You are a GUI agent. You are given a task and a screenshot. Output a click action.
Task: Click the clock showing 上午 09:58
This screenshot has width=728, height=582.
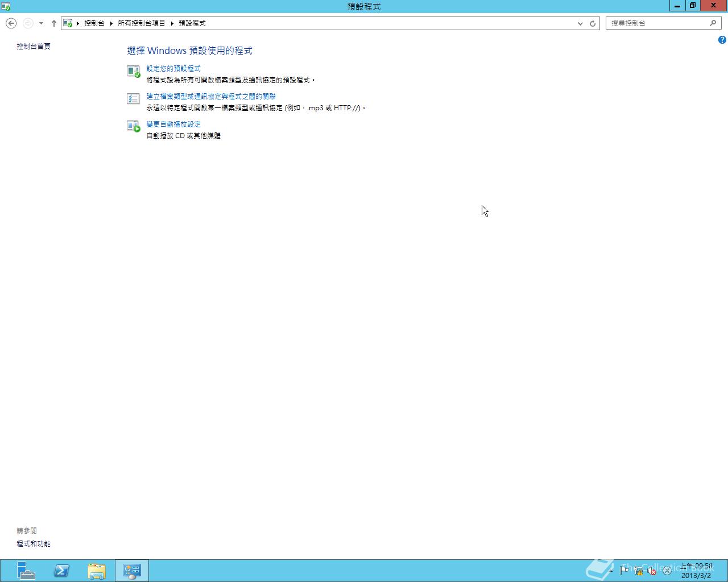click(697, 571)
